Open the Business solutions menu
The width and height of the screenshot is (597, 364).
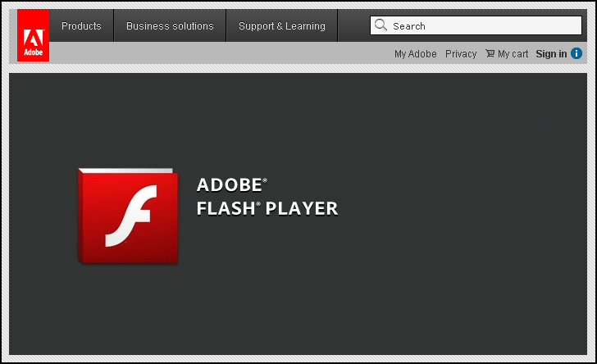tap(170, 26)
